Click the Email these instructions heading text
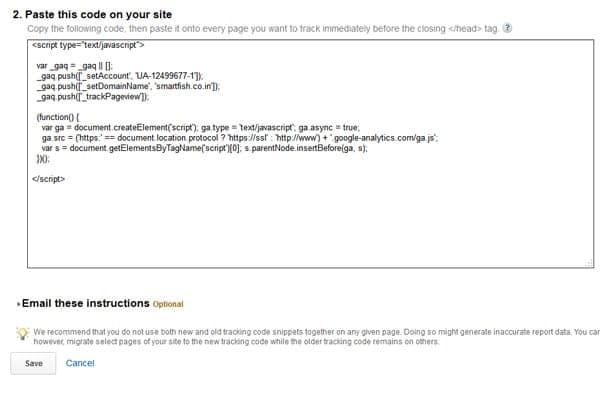600x400 pixels. 86,303
